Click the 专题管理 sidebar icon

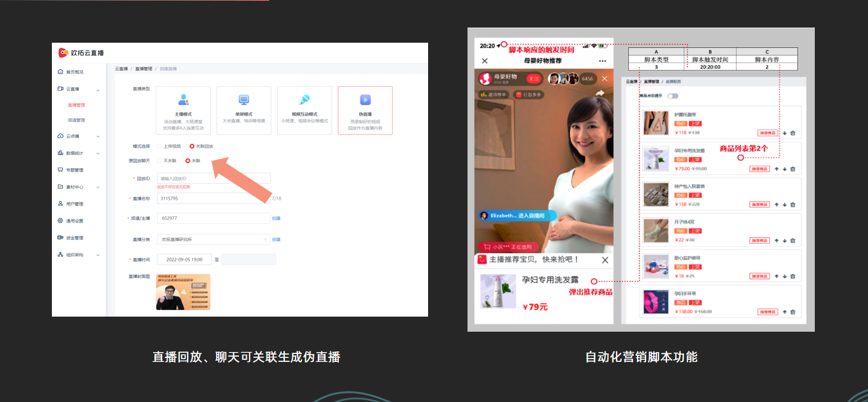tap(60, 170)
